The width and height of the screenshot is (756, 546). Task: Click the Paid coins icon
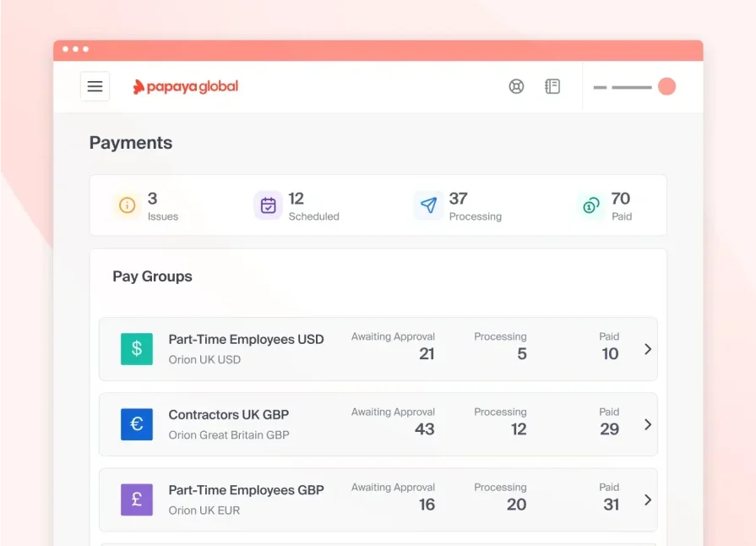590,205
